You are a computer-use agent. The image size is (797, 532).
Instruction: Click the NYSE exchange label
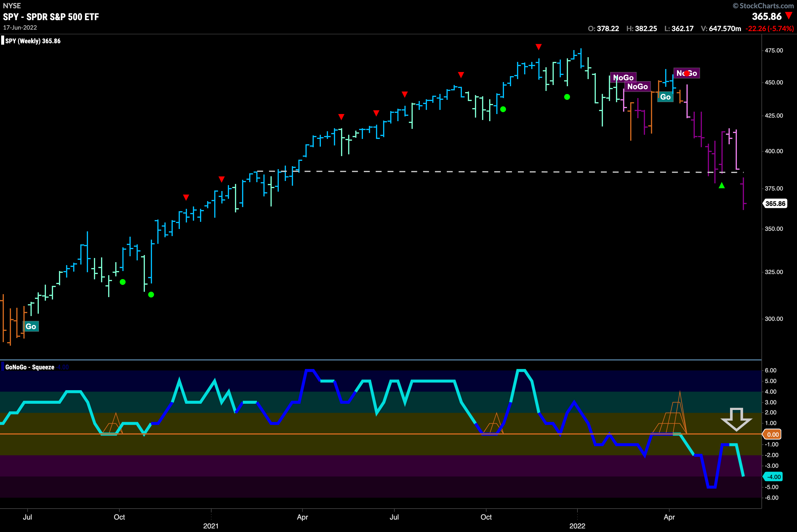tap(12, 6)
